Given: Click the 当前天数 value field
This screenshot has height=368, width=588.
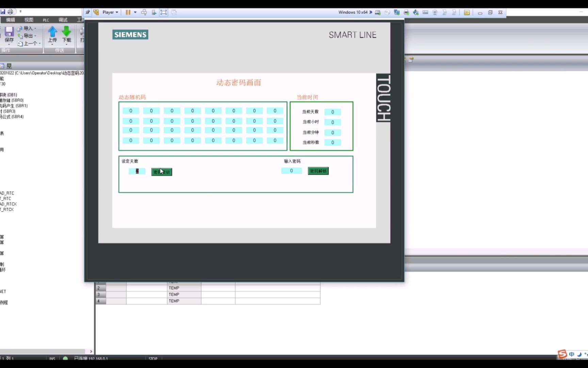Looking at the screenshot, I should tap(332, 112).
